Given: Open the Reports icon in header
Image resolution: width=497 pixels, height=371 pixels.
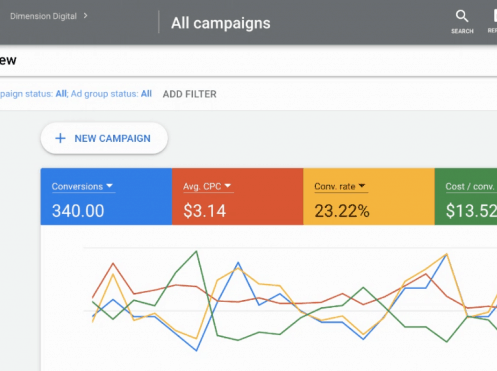Looking at the screenshot, I should (x=495, y=16).
